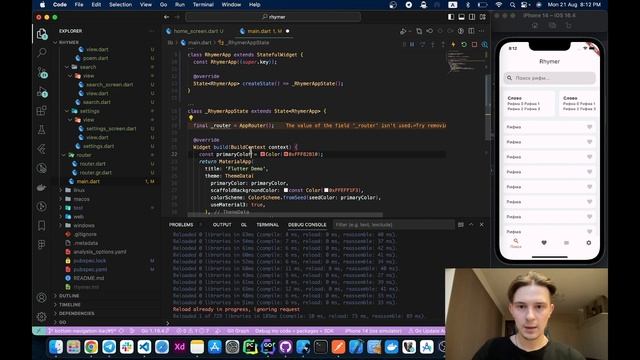Open Adobe XD from the Dock
The height and width of the screenshot is (360, 640).
(x=179, y=347)
